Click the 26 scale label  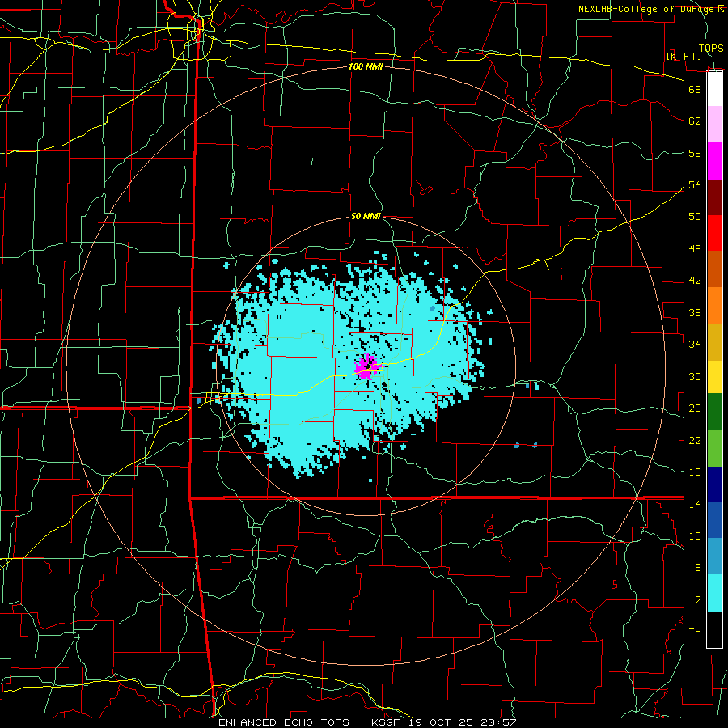695,408
